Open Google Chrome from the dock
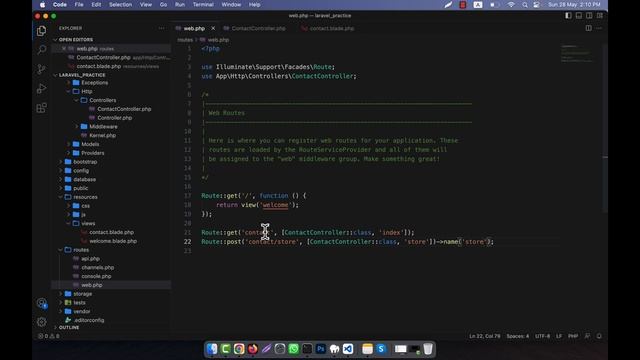640x360 pixels. click(239, 349)
